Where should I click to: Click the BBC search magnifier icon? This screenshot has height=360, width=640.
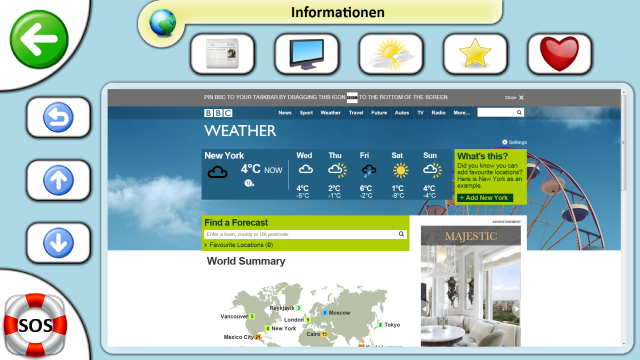point(519,113)
